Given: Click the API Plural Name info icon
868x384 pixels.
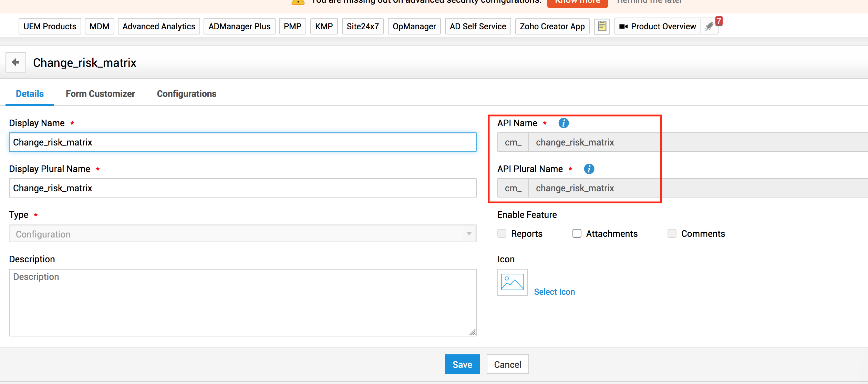Looking at the screenshot, I should pos(589,169).
